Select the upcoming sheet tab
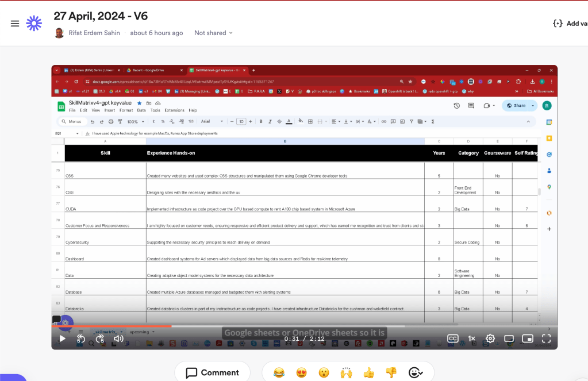The height and width of the screenshot is (381, 588). click(140, 332)
